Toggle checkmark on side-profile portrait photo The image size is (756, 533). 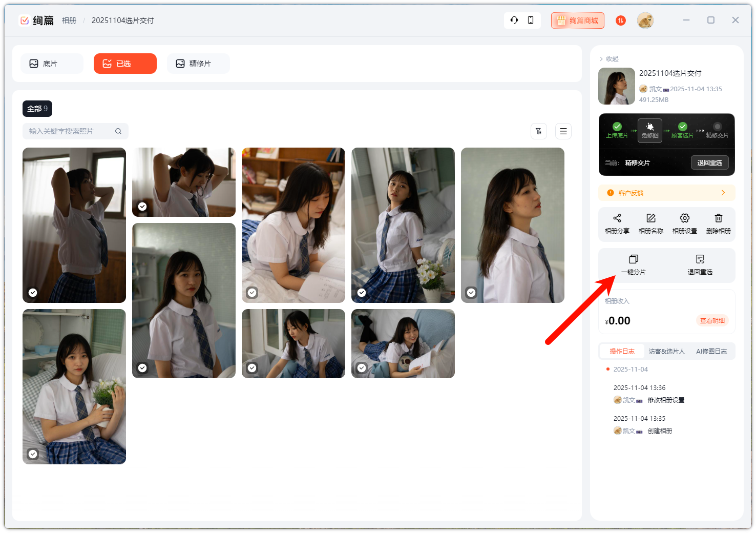[x=471, y=293]
